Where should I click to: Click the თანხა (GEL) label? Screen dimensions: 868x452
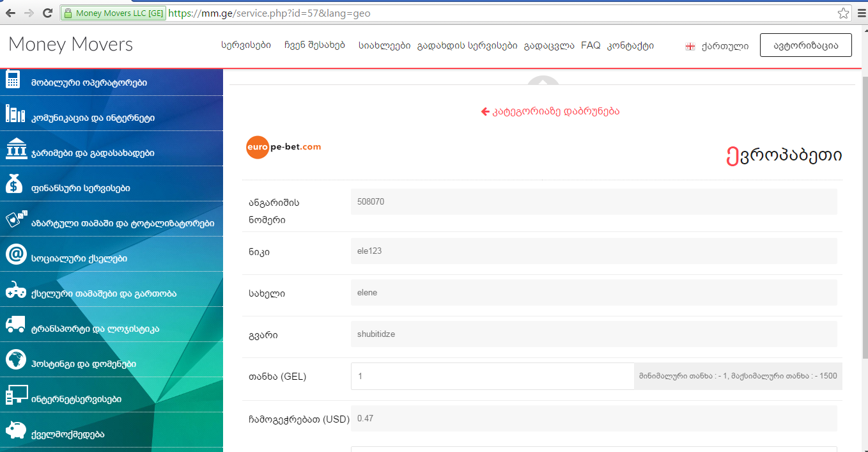tap(277, 376)
